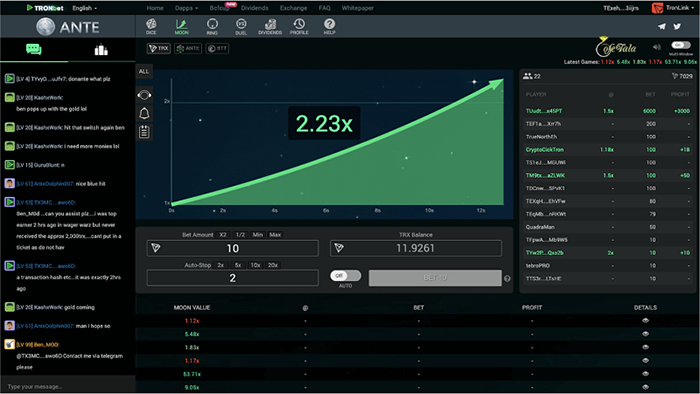Open the Whitepaper menu item
This screenshot has height=394, width=700.
[x=358, y=8]
